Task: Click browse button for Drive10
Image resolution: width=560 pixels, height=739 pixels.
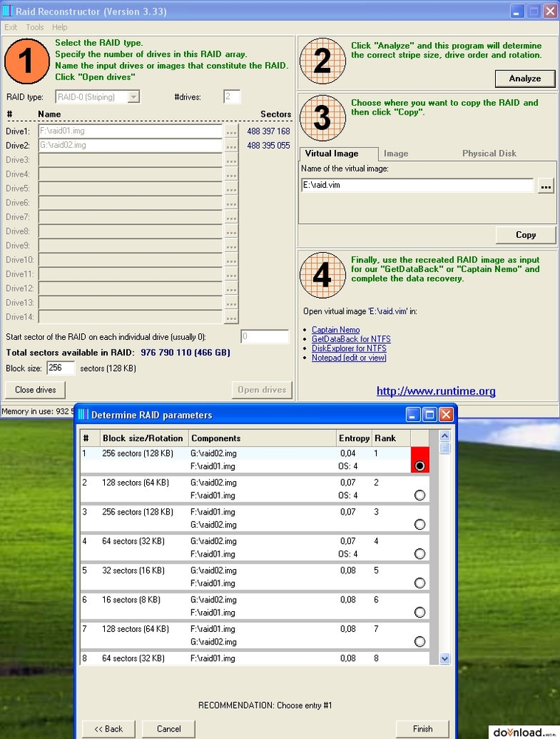Action: pos(231,259)
